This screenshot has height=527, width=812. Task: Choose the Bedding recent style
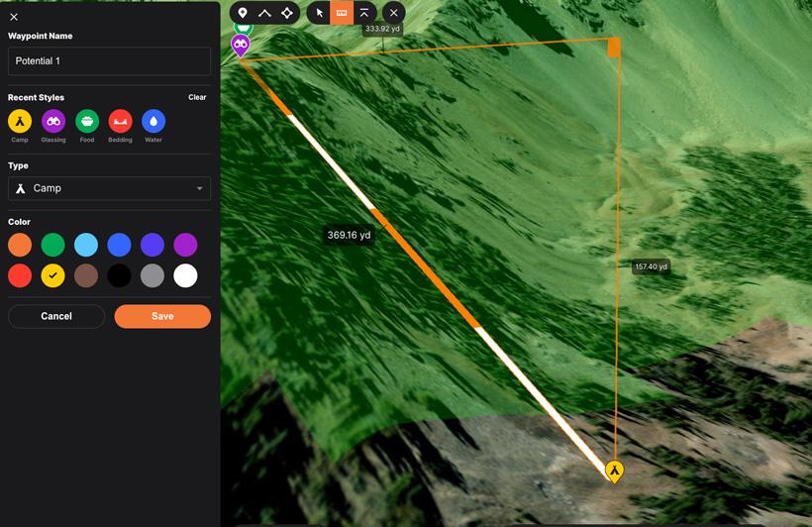[x=120, y=122]
